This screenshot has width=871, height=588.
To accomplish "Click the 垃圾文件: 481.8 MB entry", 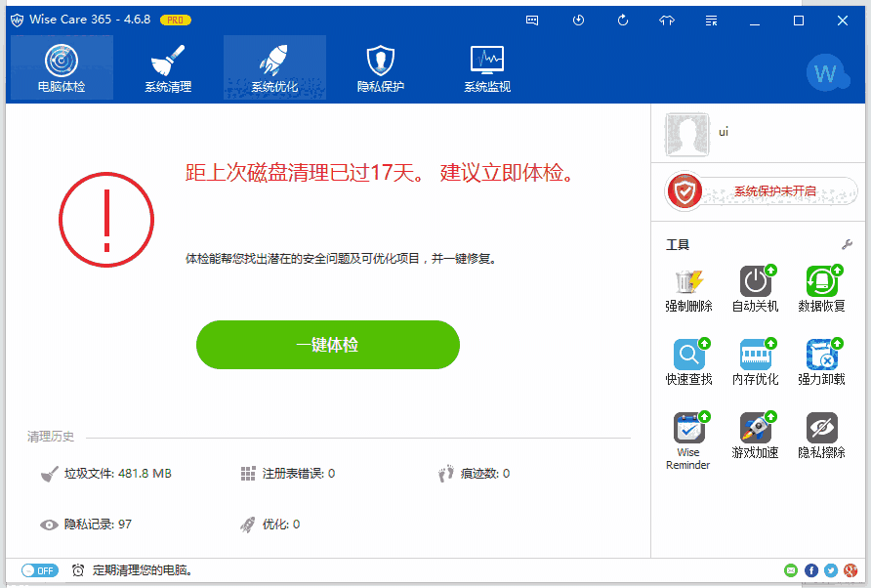I will coord(106,474).
